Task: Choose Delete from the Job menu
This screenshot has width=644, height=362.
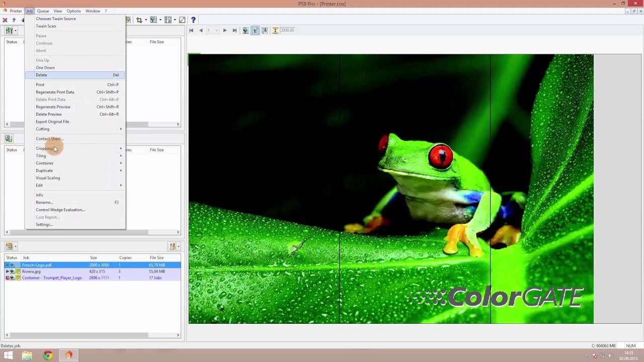Action: click(41, 75)
